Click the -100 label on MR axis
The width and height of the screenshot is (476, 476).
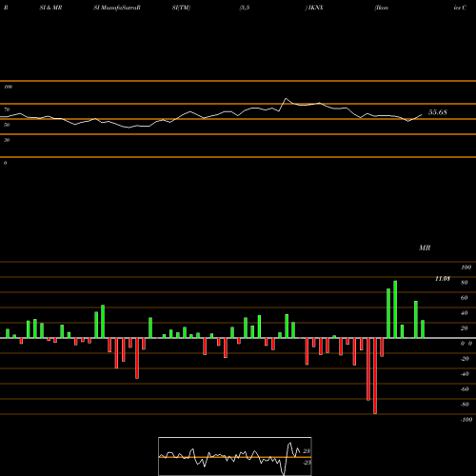[x=466, y=420]
